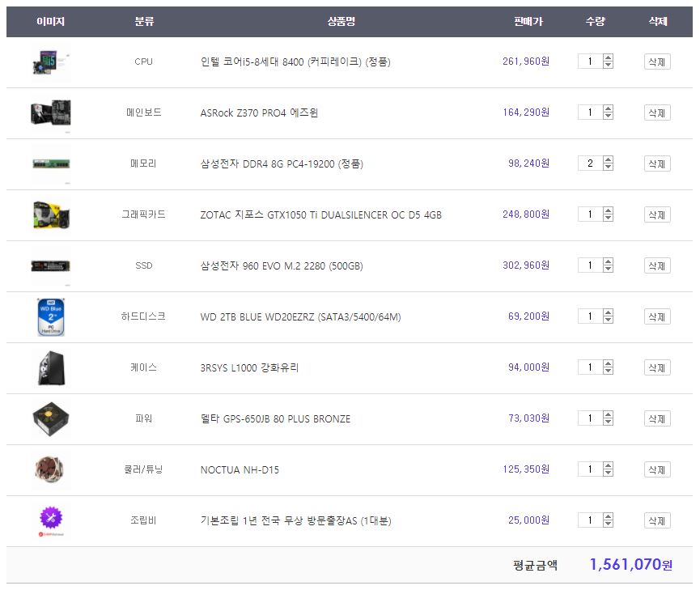700x590 pixels.
Task: Delete the 파워 row
Action: [x=657, y=418]
